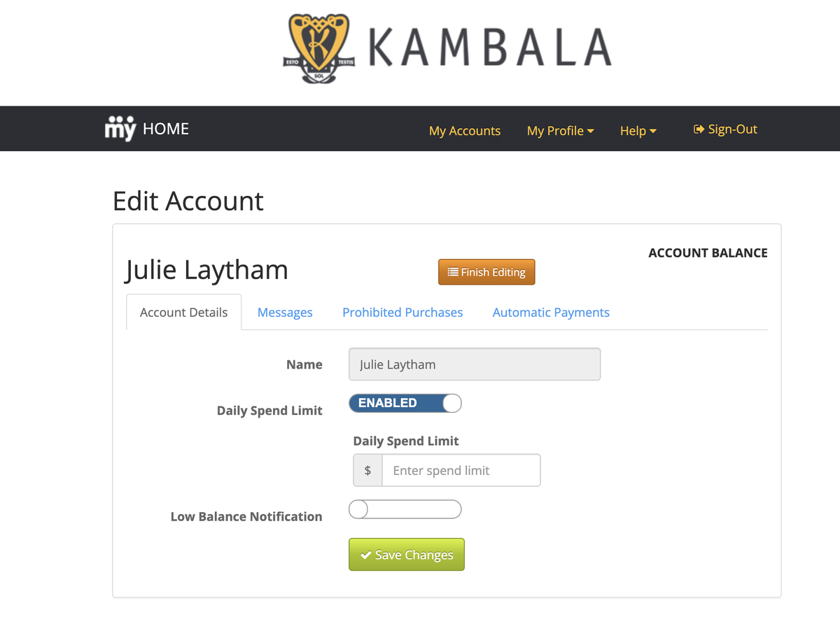Open My Accounts in navigation bar
The width and height of the screenshot is (840, 617).
point(465,130)
